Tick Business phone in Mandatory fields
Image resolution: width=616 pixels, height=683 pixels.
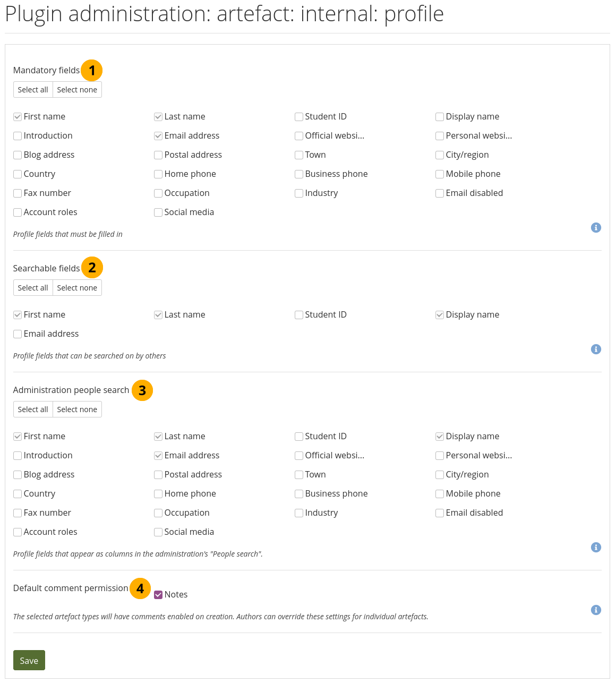coord(299,174)
